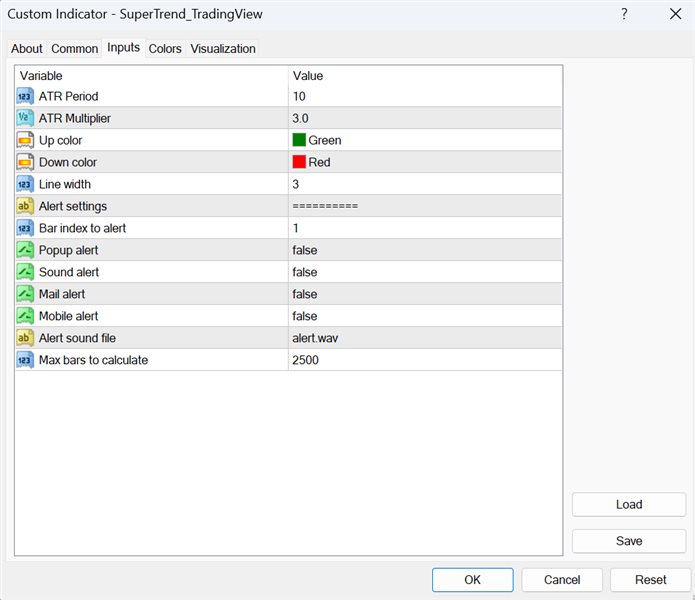Click the Red color name value
Screen dimensions: 695x600
(320, 162)
